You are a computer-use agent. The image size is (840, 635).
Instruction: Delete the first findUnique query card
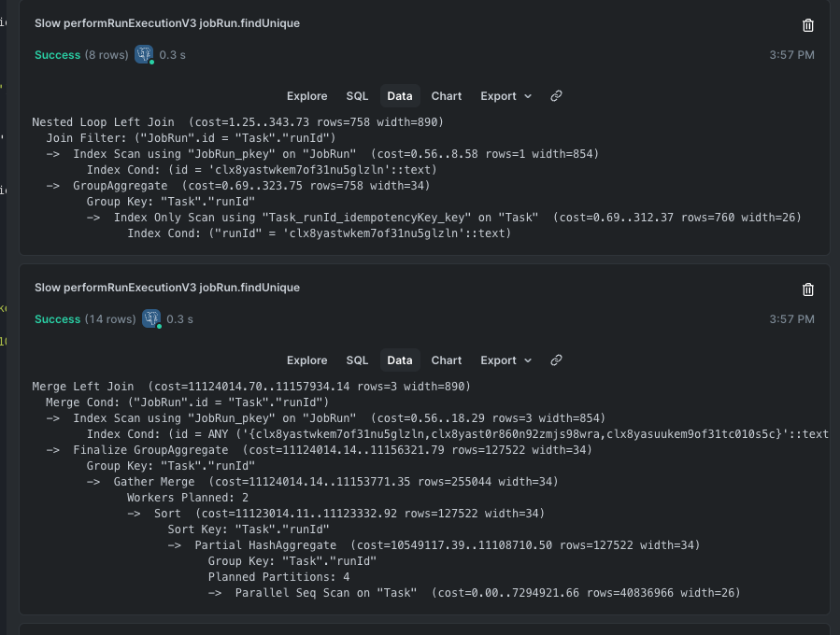(808, 26)
